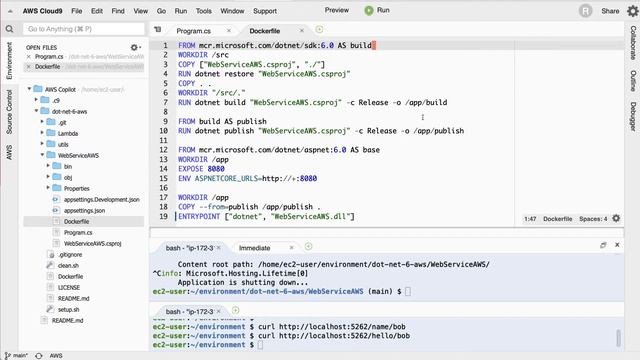Expand the utils folder
640x360 pixels.
tap(42, 144)
